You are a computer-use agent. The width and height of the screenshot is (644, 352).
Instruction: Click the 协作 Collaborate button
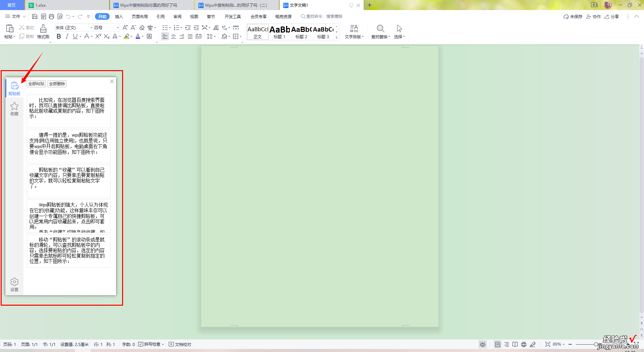coord(593,16)
